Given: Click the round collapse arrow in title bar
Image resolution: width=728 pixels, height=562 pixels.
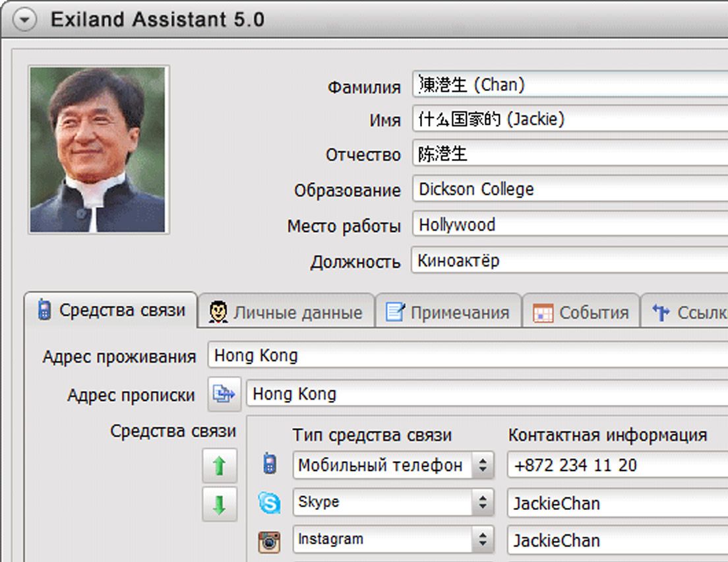Looking at the screenshot, I should tap(24, 20).
